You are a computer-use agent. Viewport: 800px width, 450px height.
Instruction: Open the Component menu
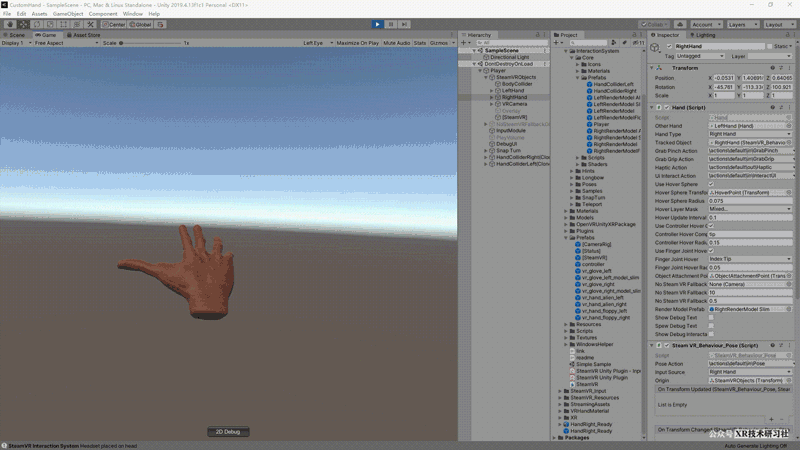click(103, 14)
